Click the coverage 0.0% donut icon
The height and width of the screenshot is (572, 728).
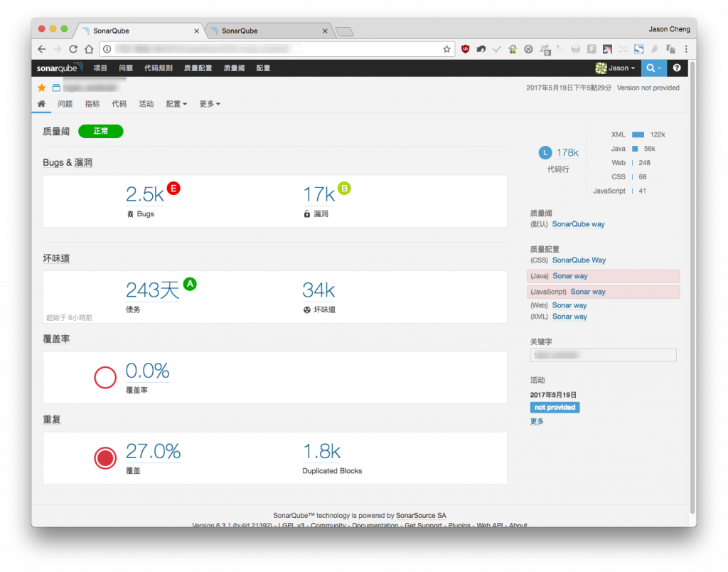point(105,377)
